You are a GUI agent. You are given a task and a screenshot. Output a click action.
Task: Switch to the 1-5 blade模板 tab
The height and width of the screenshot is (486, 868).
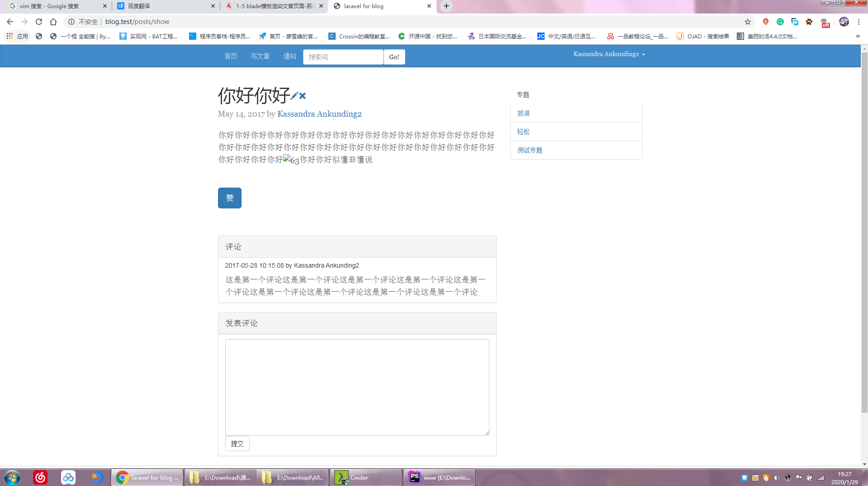click(x=275, y=6)
